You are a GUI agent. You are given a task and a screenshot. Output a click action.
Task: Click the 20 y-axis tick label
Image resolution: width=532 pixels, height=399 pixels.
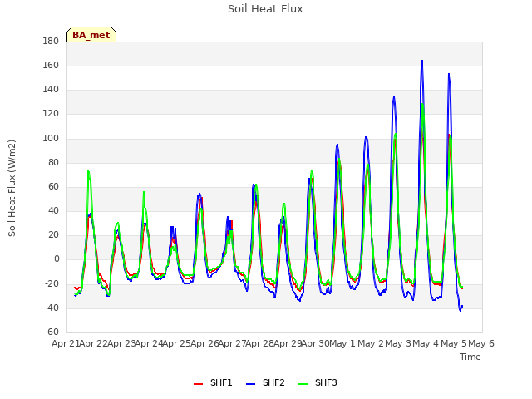coord(53,234)
